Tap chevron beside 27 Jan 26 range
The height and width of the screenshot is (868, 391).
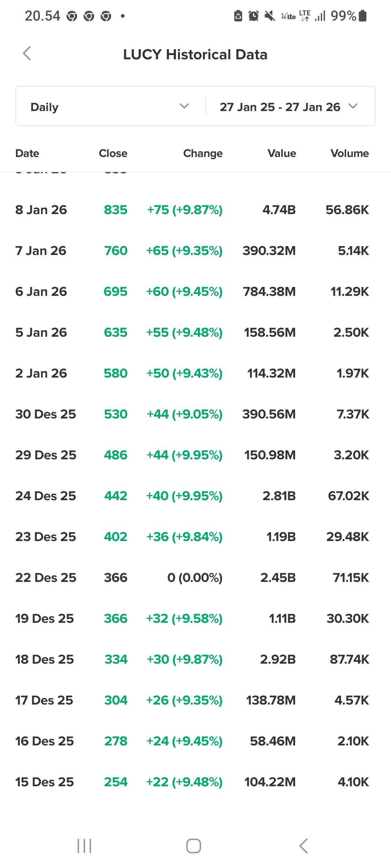pyautogui.click(x=353, y=106)
